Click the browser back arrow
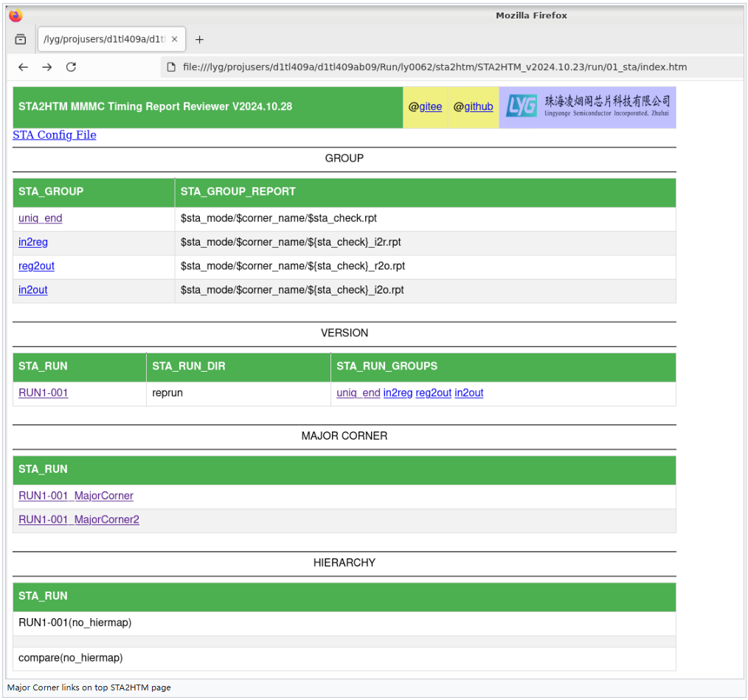This screenshot has width=748, height=700. pyautogui.click(x=23, y=67)
